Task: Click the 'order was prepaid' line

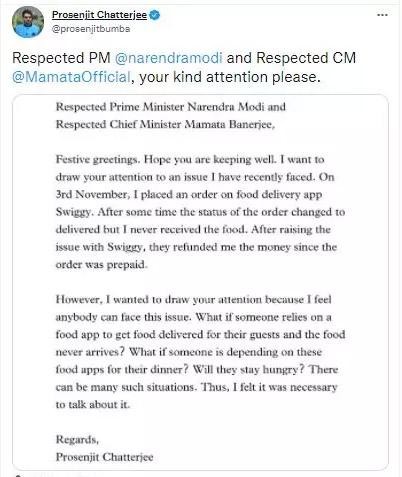Action: pos(101,265)
